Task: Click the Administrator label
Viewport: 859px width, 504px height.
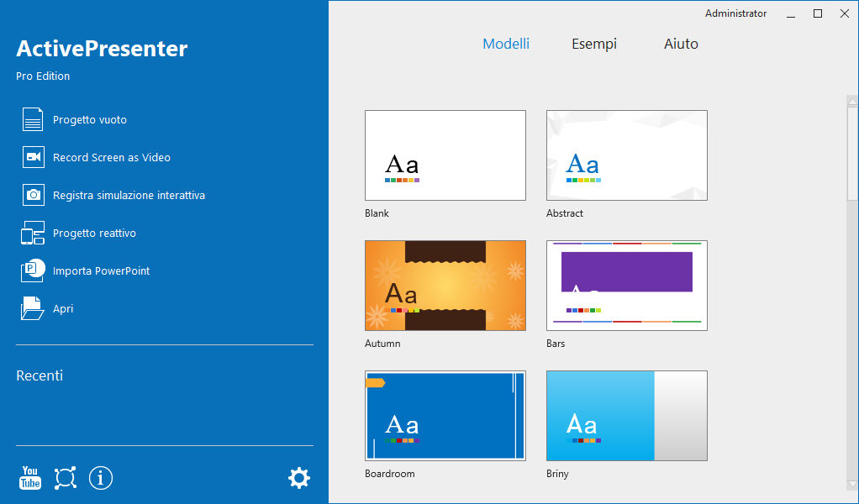Action: click(x=735, y=13)
